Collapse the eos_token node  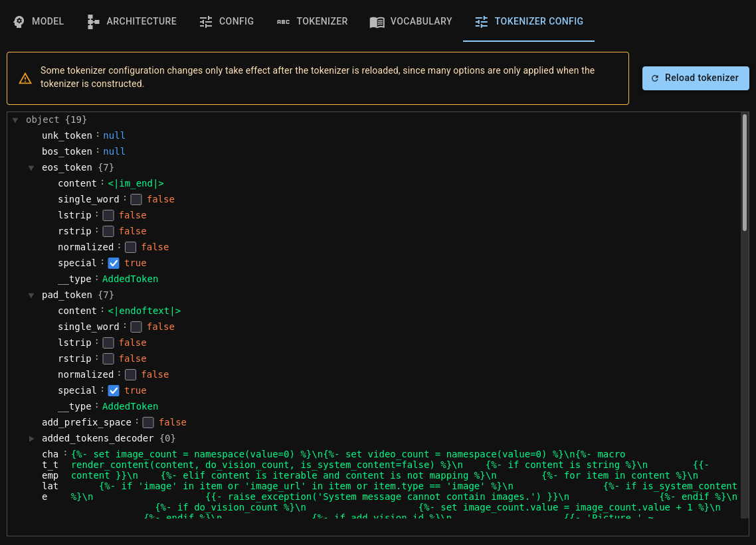[31, 168]
